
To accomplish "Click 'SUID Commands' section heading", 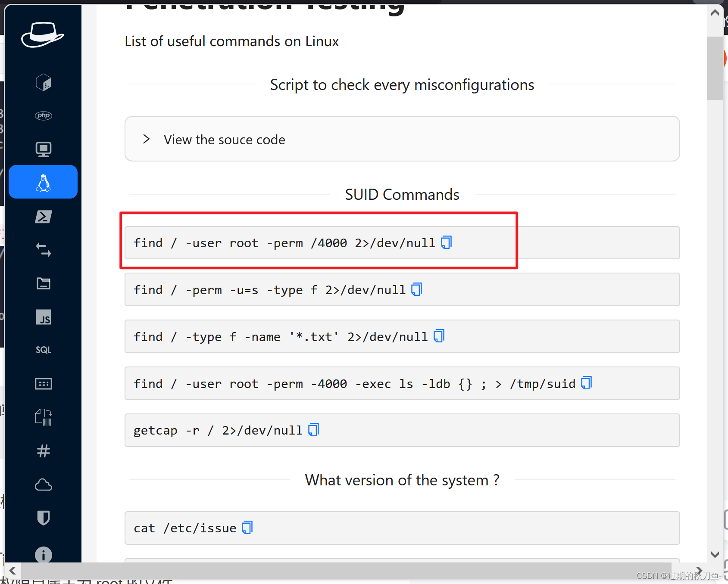I will [x=402, y=195].
